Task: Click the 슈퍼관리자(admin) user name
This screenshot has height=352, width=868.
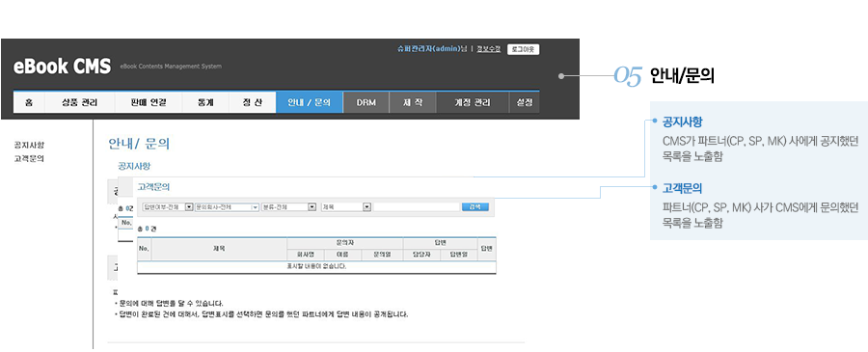Action: (x=428, y=49)
